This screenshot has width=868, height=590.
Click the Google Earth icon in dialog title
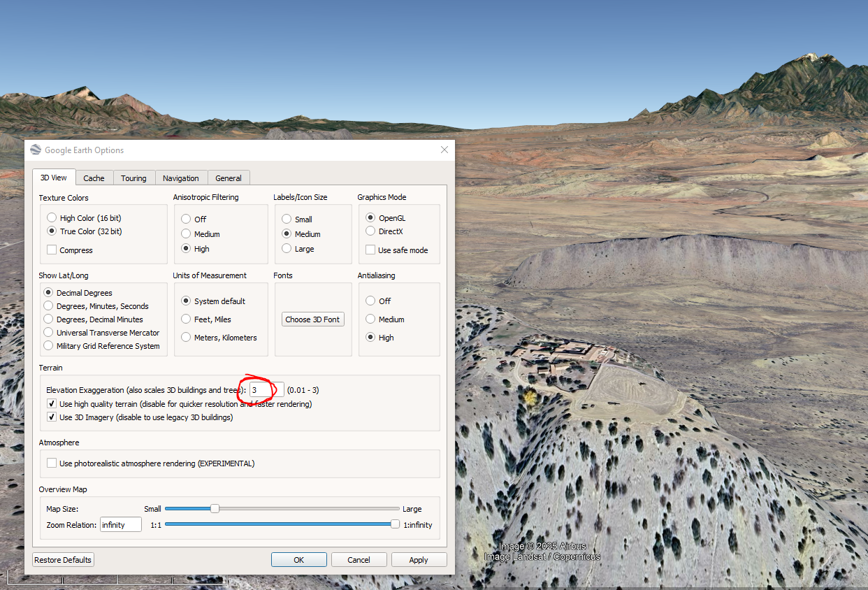[36, 150]
